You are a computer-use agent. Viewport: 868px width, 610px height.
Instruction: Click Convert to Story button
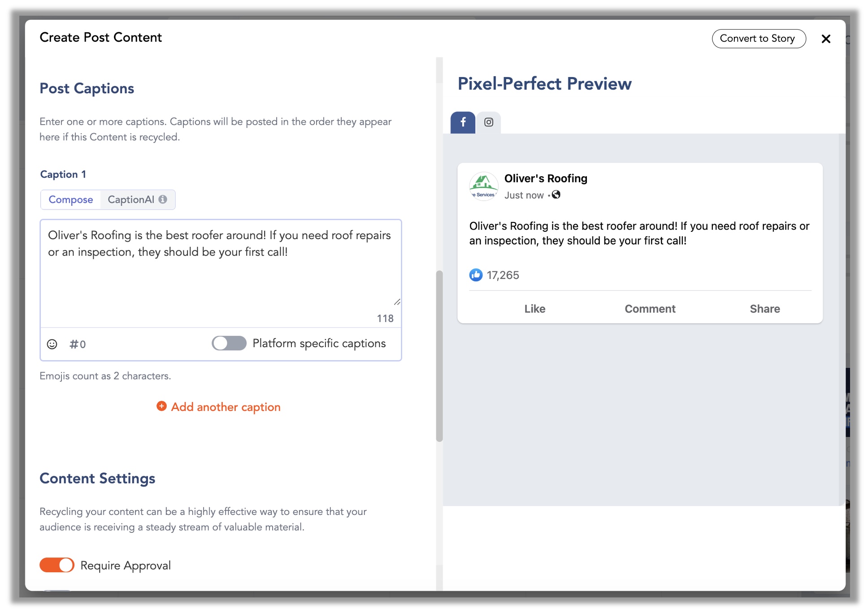[758, 39]
